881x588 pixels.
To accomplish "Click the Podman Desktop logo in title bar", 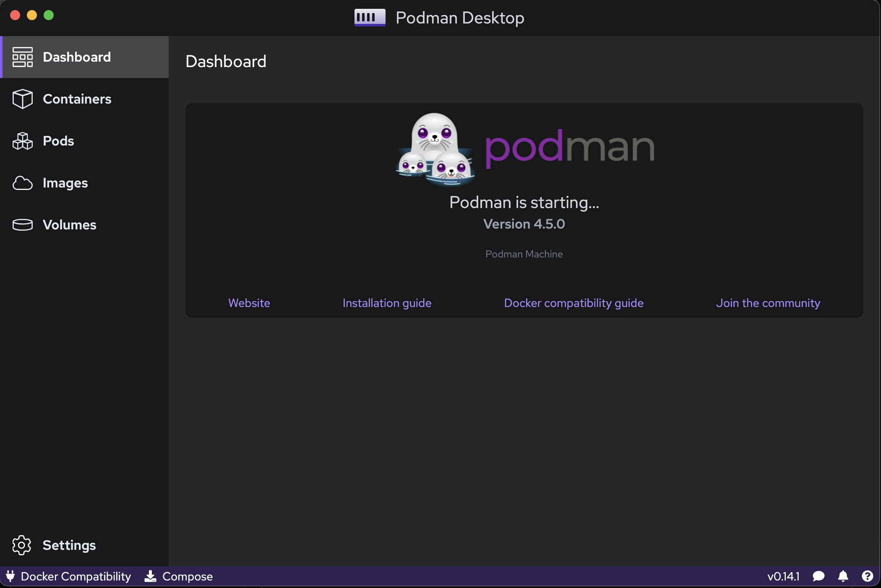I will pyautogui.click(x=370, y=18).
